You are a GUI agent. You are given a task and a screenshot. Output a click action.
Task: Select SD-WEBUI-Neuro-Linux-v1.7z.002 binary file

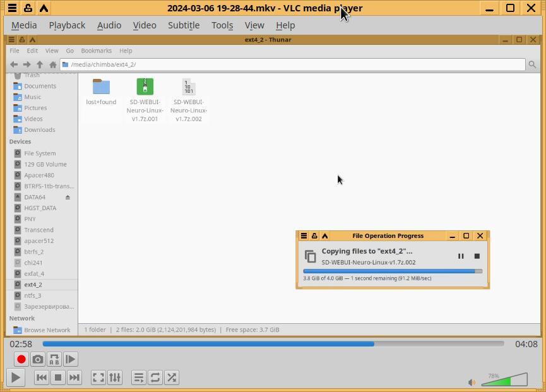coord(189,100)
